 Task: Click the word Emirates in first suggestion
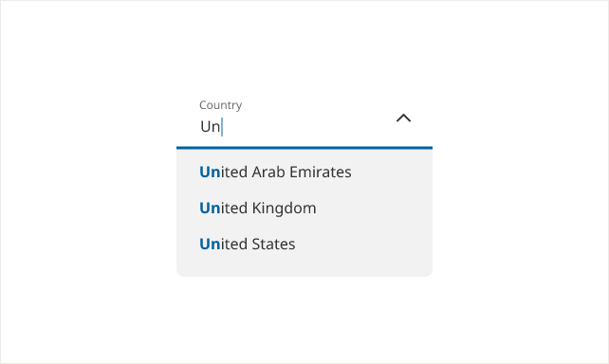click(321, 172)
